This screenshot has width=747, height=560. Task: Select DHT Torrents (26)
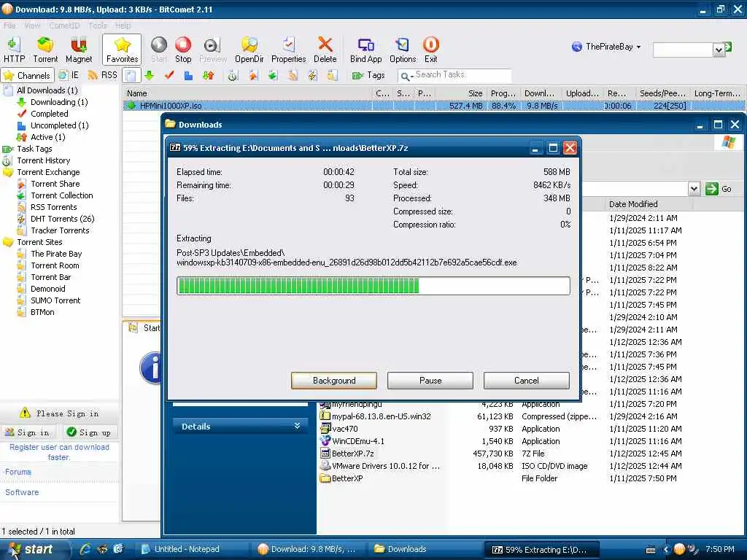tap(63, 219)
